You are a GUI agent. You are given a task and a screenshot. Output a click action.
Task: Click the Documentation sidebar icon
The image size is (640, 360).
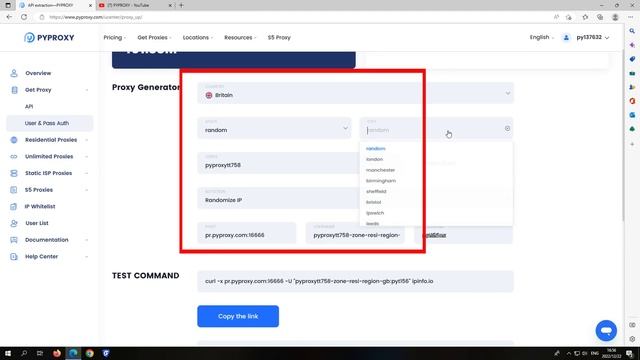coord(14,240)
